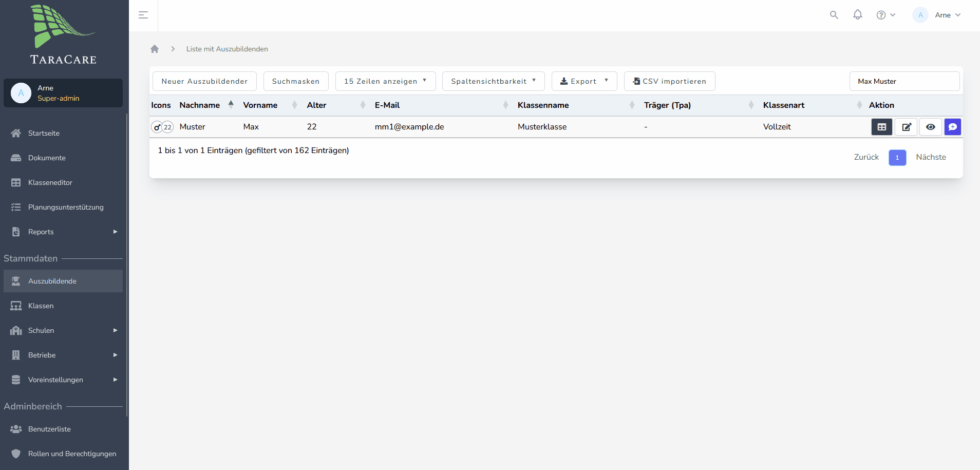This screenshot has height=470, width=980.
Task: Open Planungsunterstützung in sidebar
Action: [63, 207]
